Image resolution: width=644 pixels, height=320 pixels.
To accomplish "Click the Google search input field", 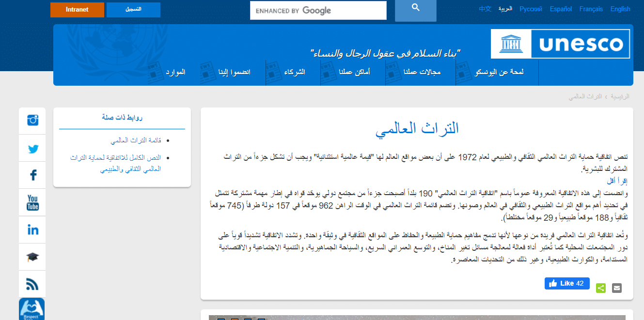I will click(318, 11).
